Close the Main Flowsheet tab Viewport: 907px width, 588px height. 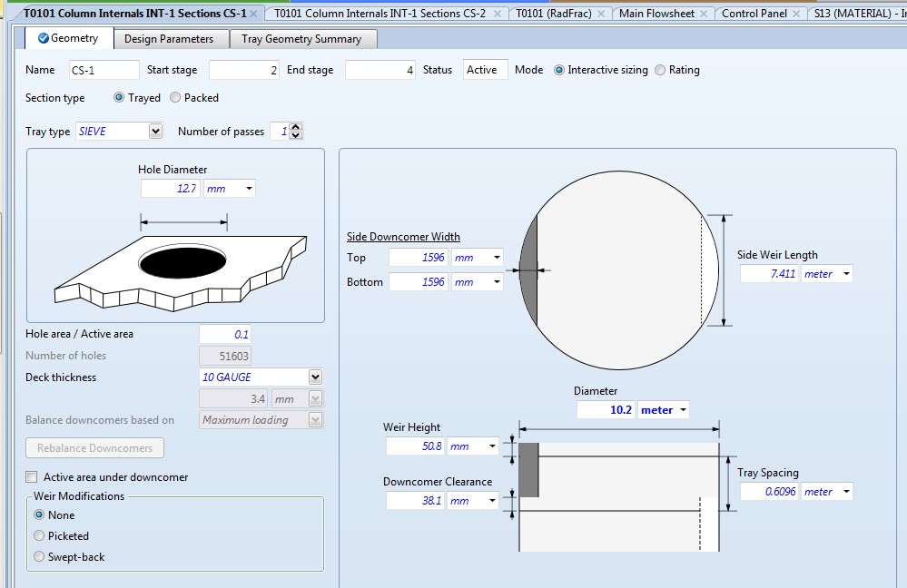tap(704, 14)
